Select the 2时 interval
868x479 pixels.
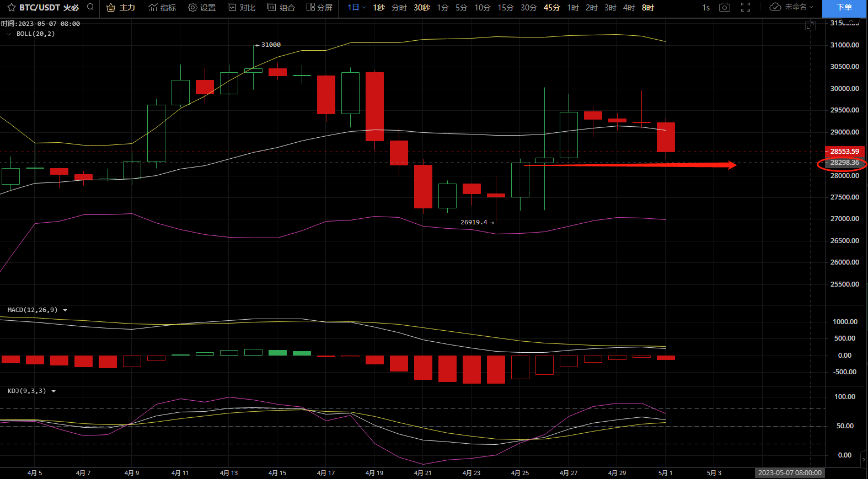(x=592, y=8)
